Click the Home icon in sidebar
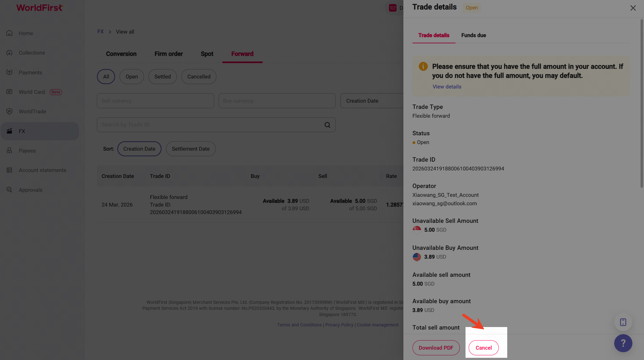Screen dimensions: 644x360 (x=9, y=33)
